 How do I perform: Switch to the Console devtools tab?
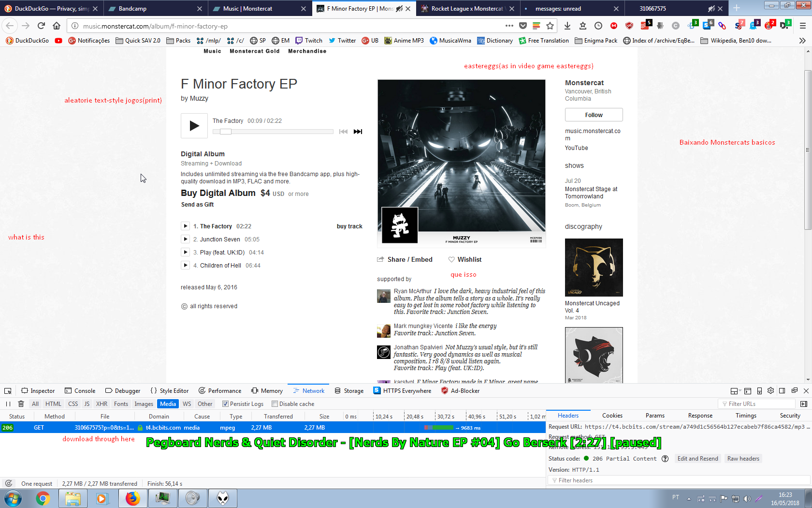[80, 391]
